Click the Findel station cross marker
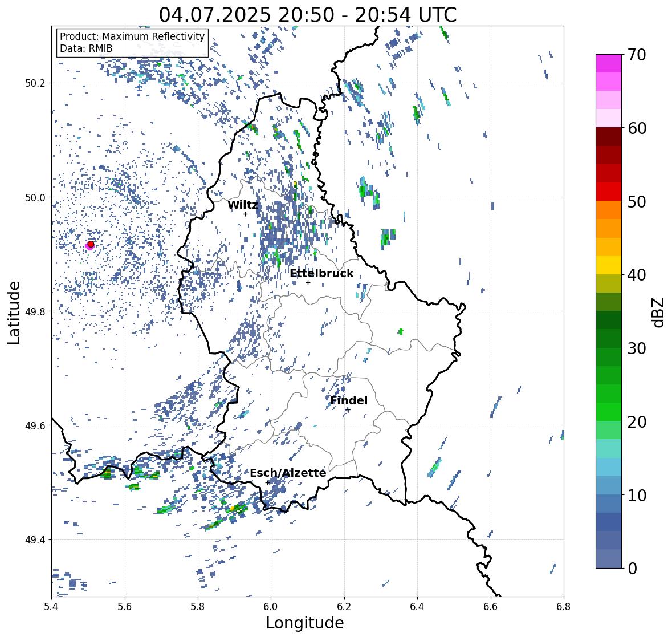Screen dimensions: 672x637 [348, 410]
